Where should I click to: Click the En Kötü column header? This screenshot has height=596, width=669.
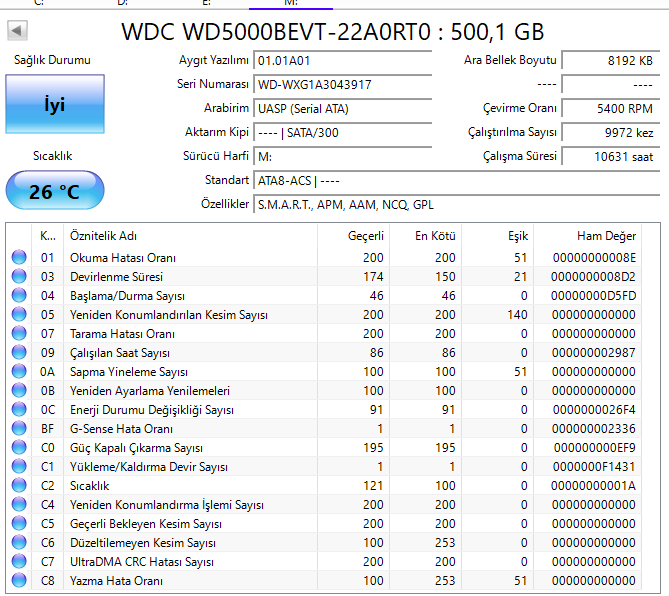tap(425, 236)
